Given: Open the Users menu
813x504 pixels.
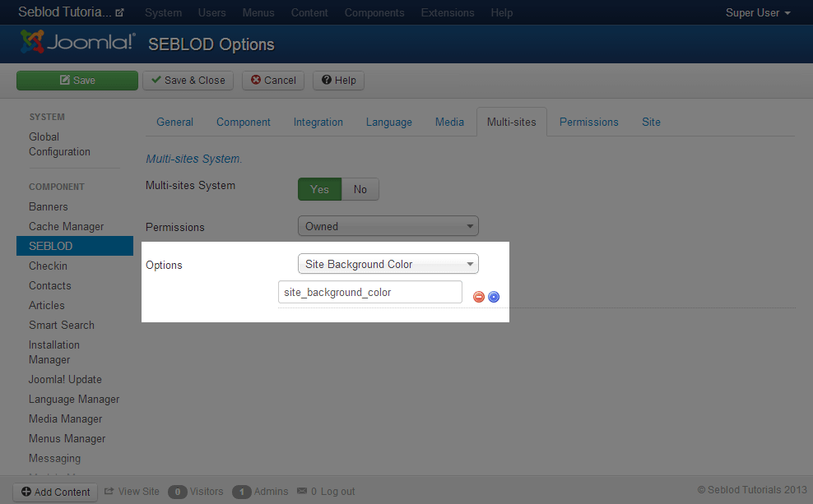Looking at the screenshot, I should (x=212, y=13).
